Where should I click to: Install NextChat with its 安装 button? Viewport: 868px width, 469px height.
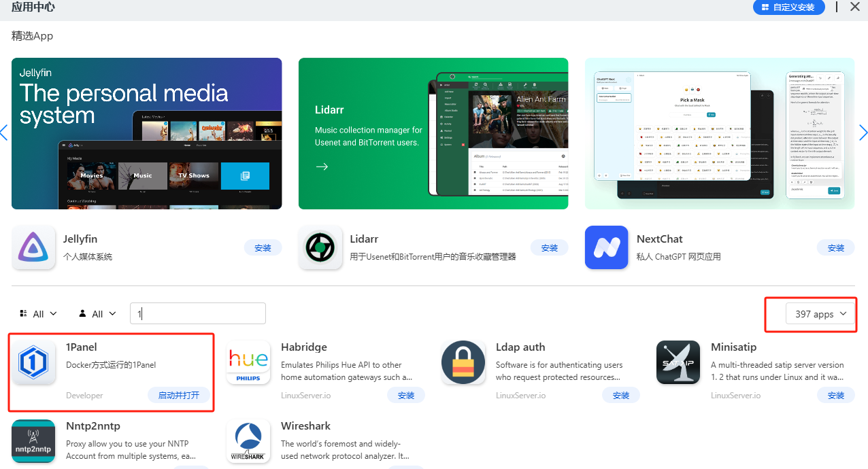(x=836, y=248)
